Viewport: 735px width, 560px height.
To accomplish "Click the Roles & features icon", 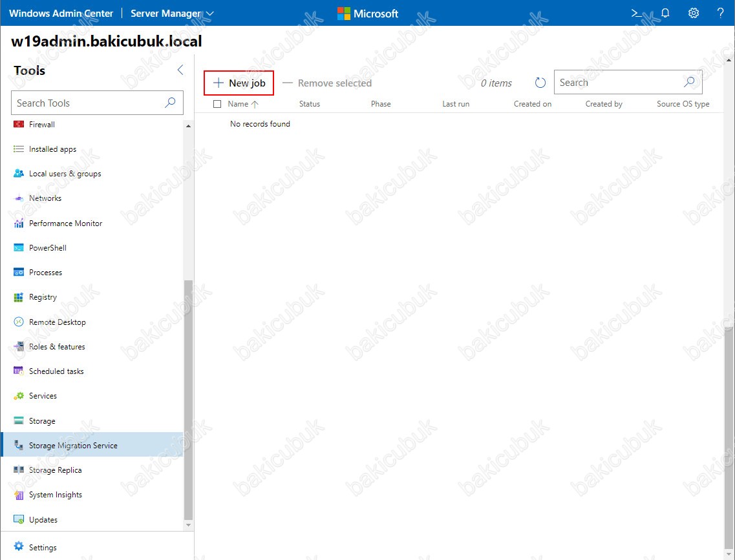I will (x=19, y=346).
